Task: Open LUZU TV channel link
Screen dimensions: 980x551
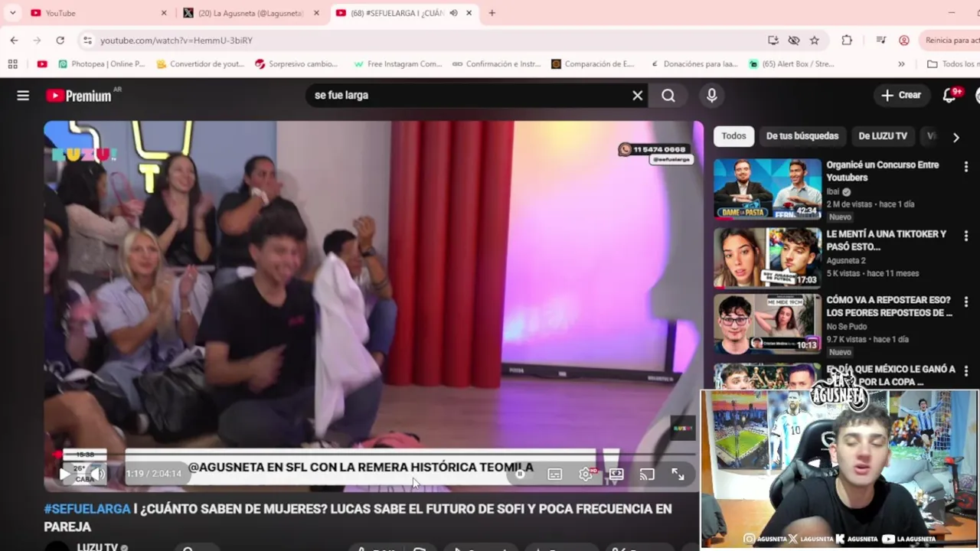Action: [x=97, y=548]
